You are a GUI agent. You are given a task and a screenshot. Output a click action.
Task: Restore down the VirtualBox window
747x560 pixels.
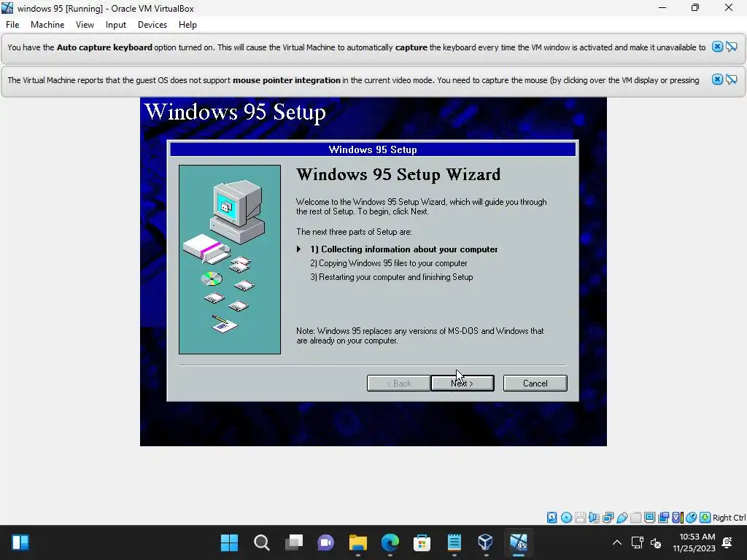695,7
